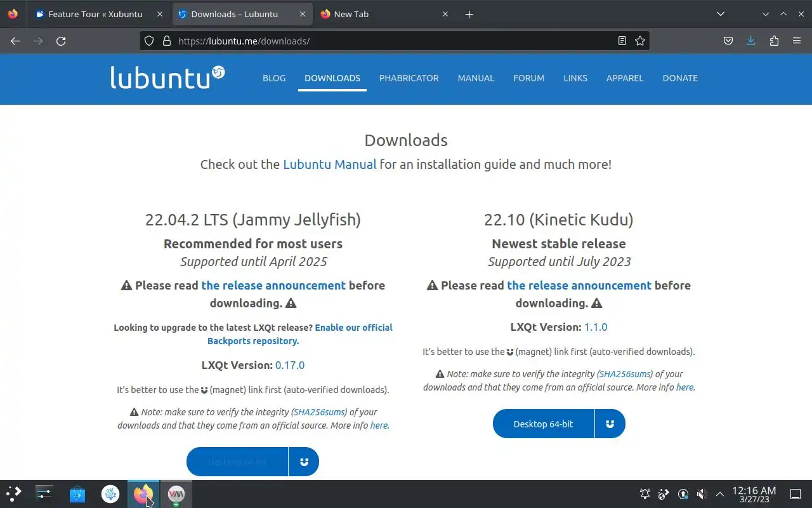Screen dimensions: 812x508
Task: Bookmark this page with the star
Action: [640, 41]
